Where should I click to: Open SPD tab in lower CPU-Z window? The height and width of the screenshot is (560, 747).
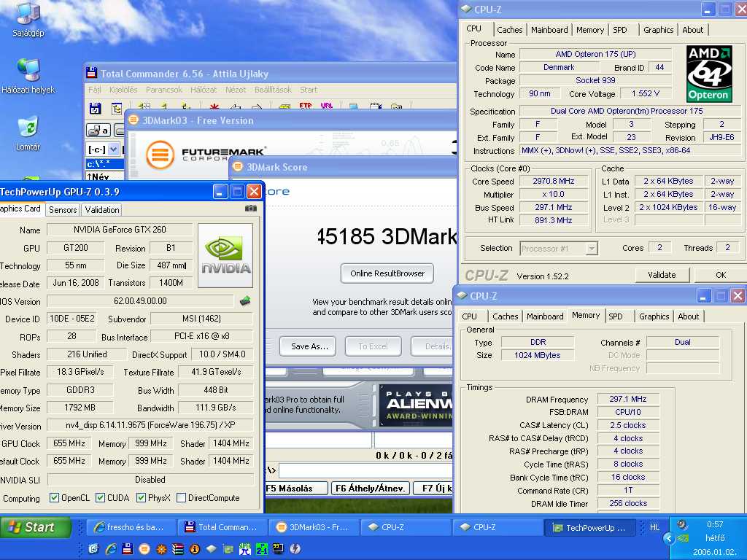pos(616,316)
